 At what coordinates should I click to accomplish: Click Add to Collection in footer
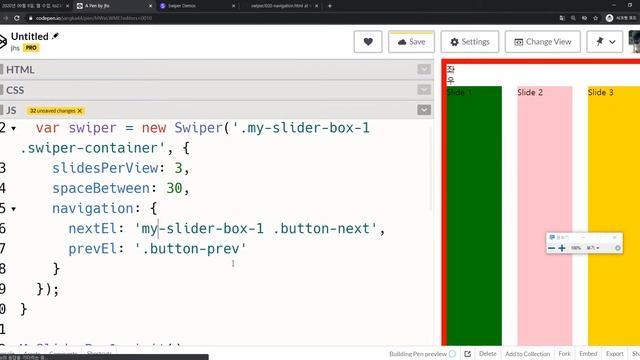click(527, 354)
